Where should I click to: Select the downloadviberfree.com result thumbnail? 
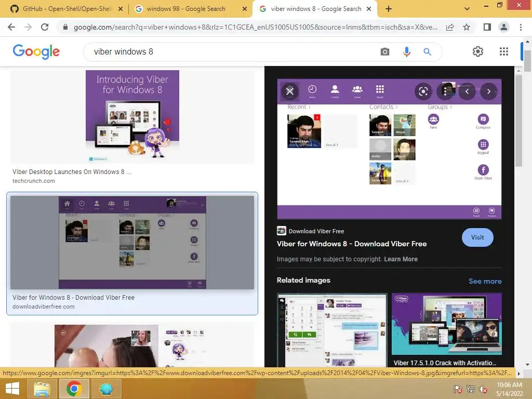tap(132, 242)
